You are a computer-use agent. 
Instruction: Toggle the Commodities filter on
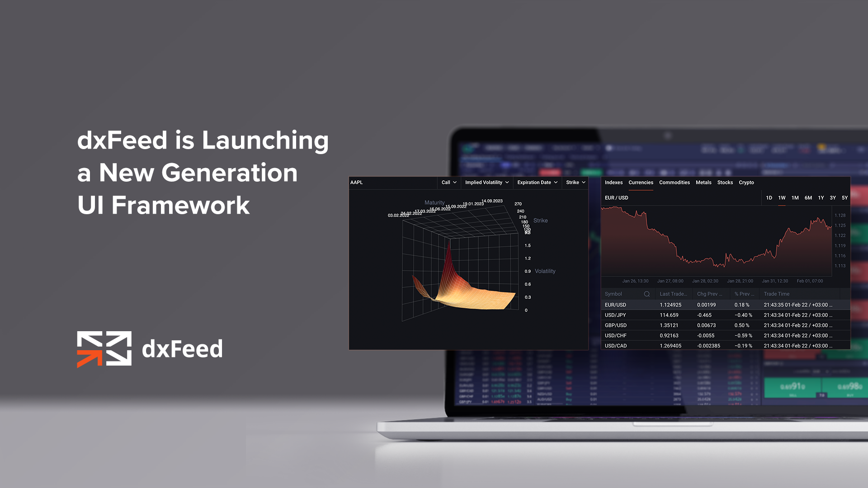click(x=674, y=183)
